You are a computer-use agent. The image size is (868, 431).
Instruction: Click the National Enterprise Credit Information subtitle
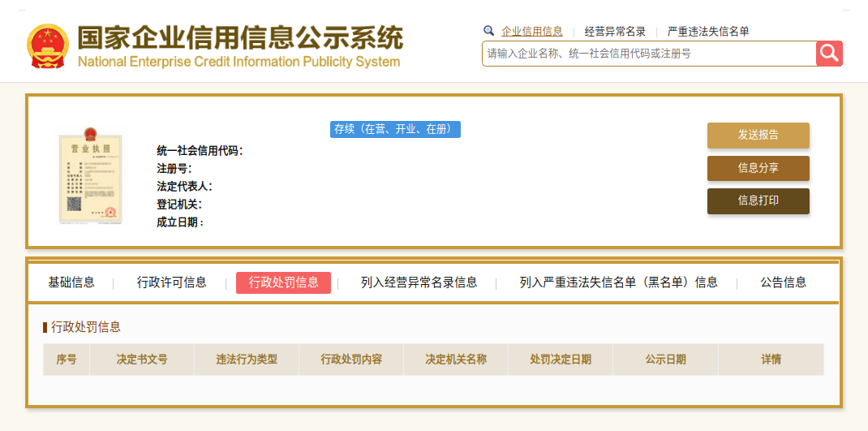coord(238,62)
